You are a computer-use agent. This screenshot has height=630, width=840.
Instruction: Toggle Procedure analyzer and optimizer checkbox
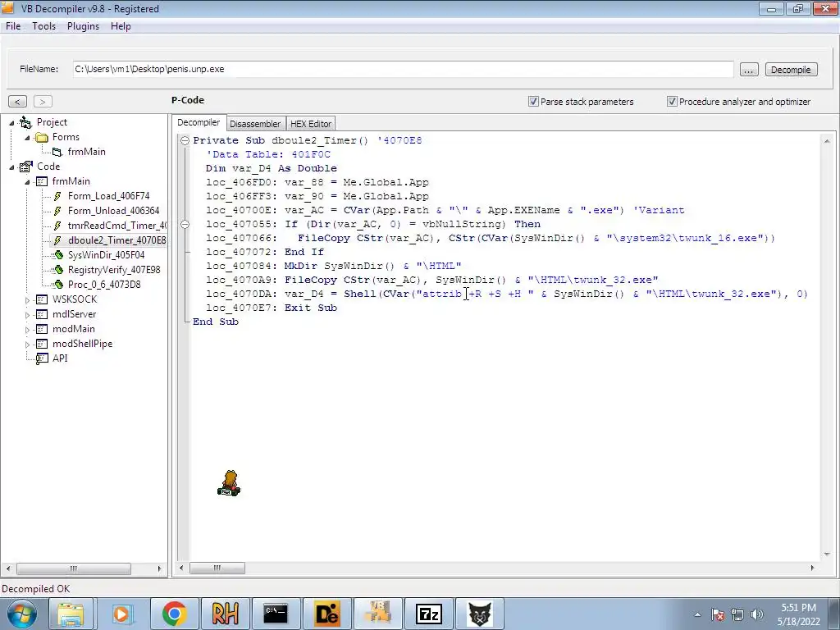tap(672, 101)
